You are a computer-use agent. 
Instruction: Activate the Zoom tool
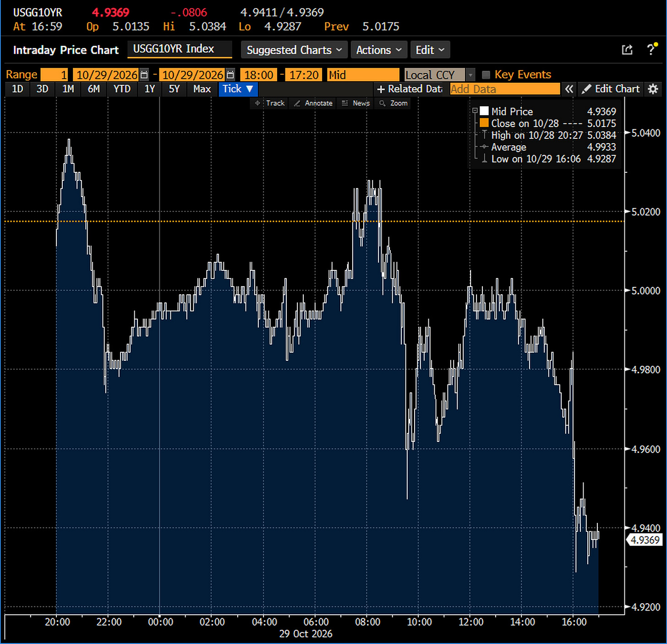tap(394, 103)
